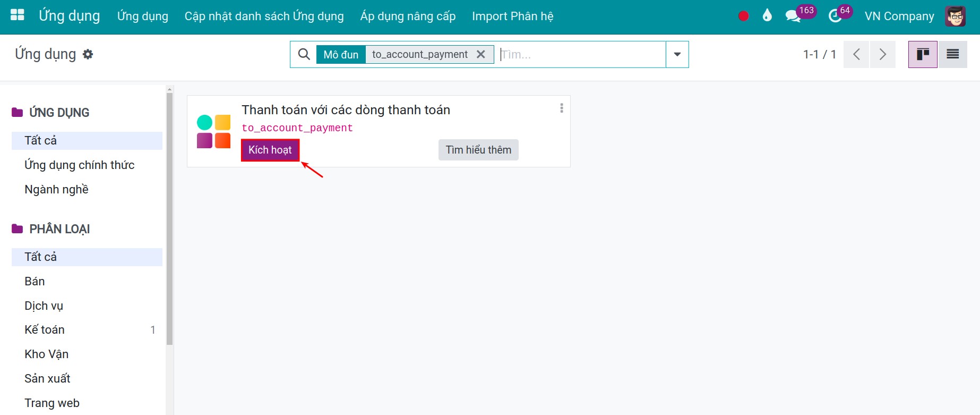The width and height of the screenshot is (980, 415).
Task: Click the module's colorful app icon
Action: [213, 131]
